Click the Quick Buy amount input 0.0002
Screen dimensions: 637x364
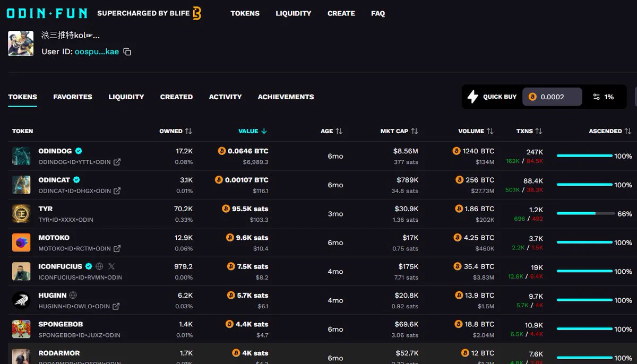point(552,97)
